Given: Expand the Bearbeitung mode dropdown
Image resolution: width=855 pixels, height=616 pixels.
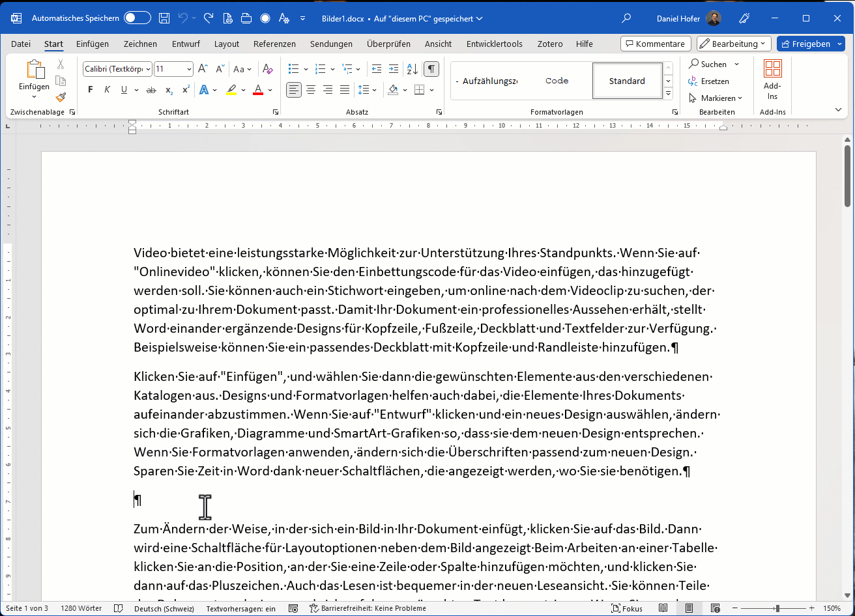Looking at the screenshot, I should pos(734,44).
